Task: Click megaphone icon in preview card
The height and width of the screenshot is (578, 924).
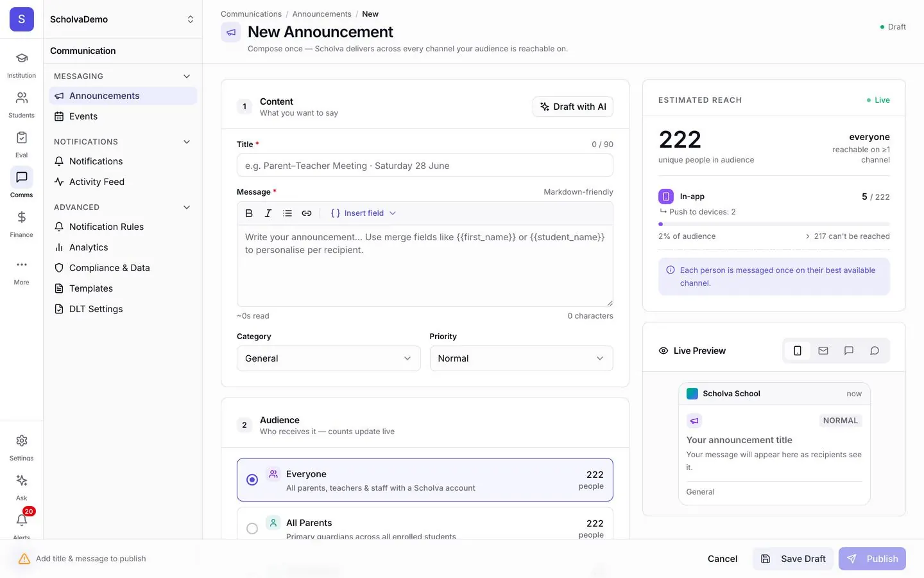Action: tap(694, 421)
